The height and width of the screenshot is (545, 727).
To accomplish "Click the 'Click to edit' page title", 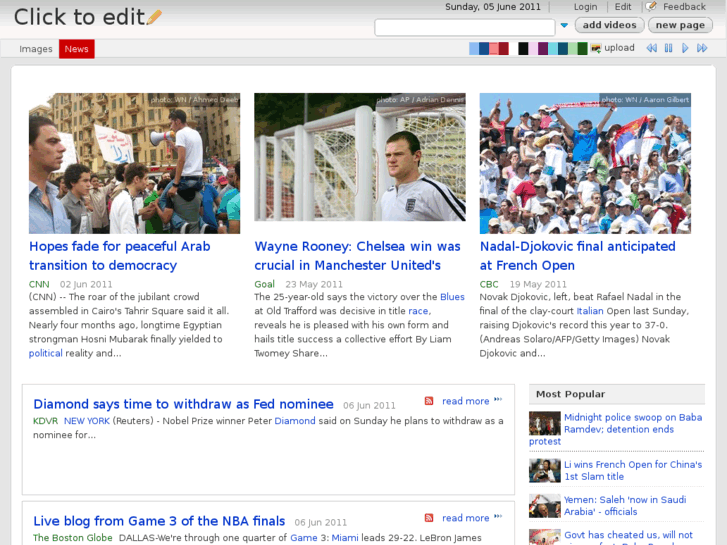I will pyautogui.click(x=79, y=17).
